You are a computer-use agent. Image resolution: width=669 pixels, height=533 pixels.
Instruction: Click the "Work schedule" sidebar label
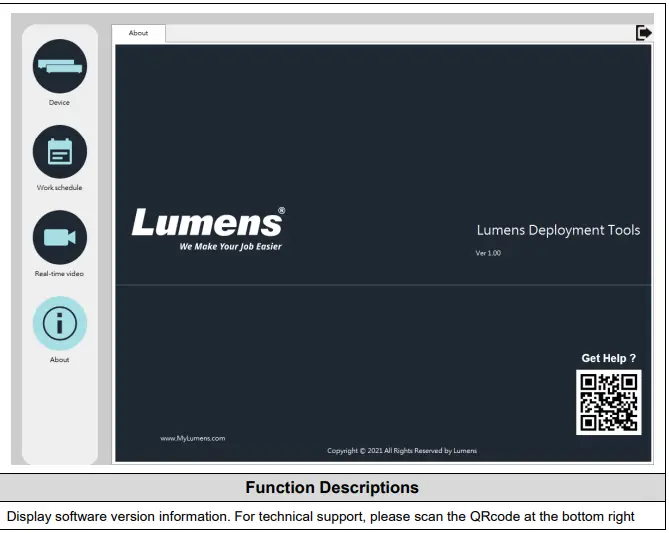[59, 187]
